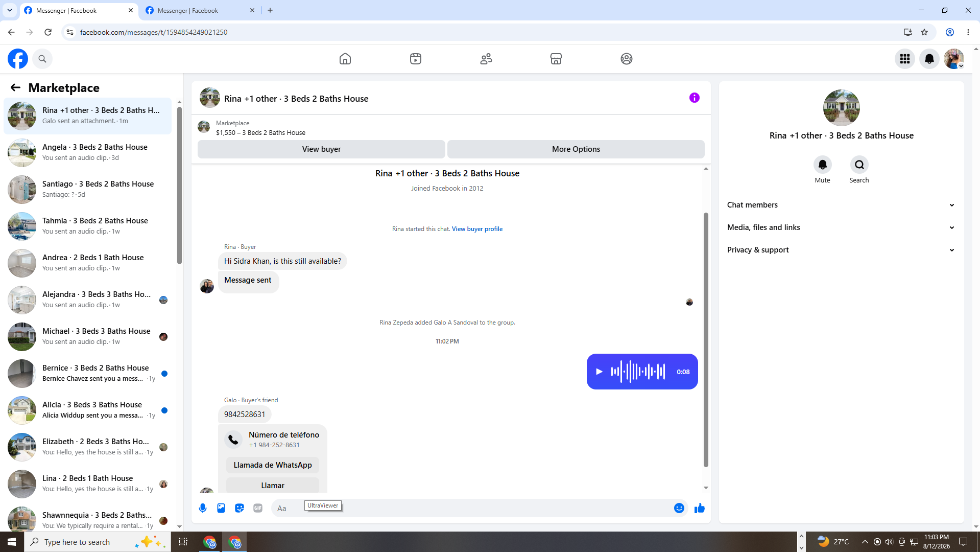
Task: Click Llamada de WhatsApp button
Action: point(273,465)
